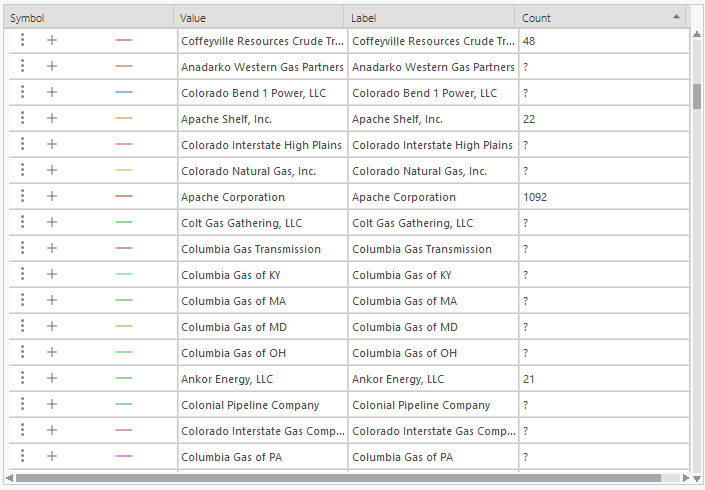Viewport: 705px width, 490px height.
Task: Sort by the Value column header
Action: (259, 18)
